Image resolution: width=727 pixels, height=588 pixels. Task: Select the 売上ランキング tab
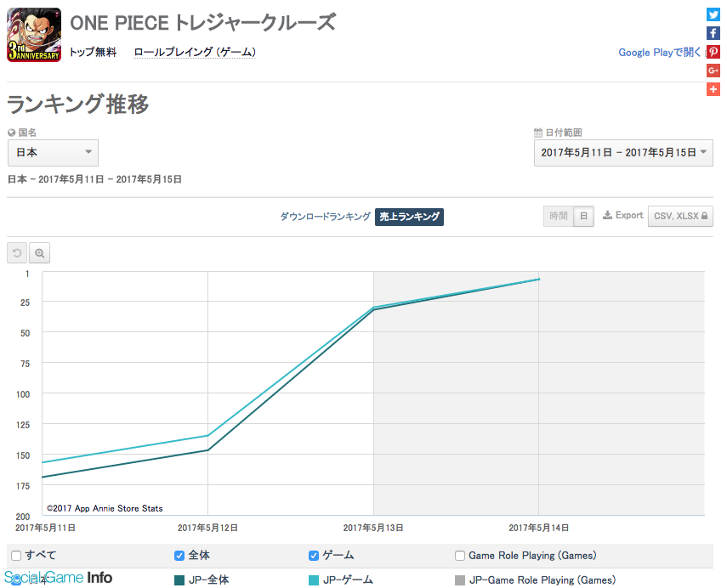point(409,217)
